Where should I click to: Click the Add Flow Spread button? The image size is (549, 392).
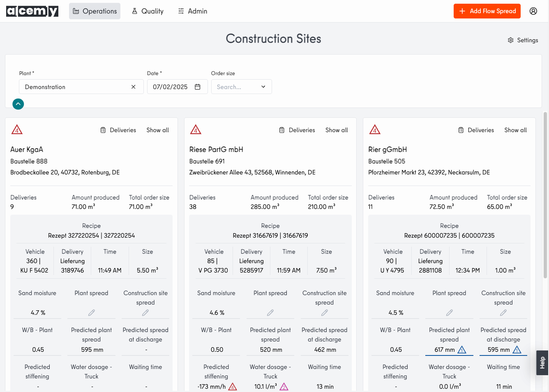[487, 11]
